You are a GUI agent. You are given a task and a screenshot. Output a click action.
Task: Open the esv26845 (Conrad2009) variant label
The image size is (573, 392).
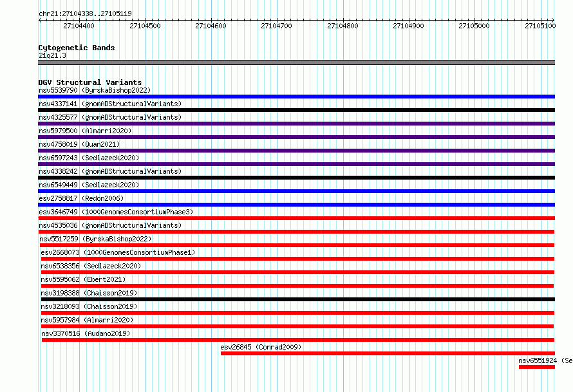point(261,347)
